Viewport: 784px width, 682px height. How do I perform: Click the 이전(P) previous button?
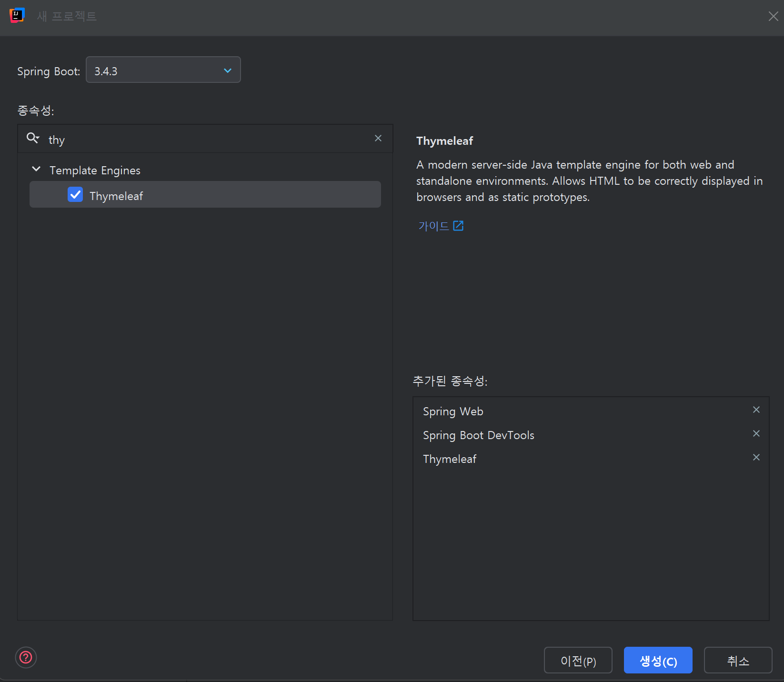578,660
